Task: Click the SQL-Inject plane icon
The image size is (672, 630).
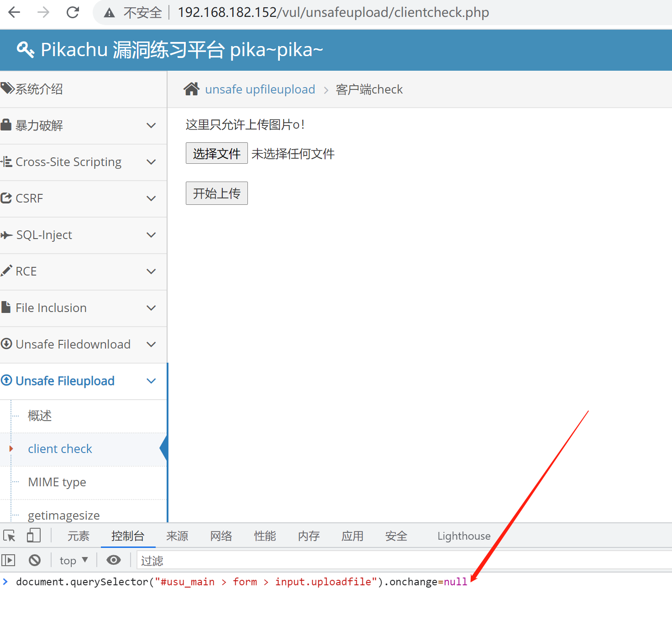Action: click(x=6, y=235)
